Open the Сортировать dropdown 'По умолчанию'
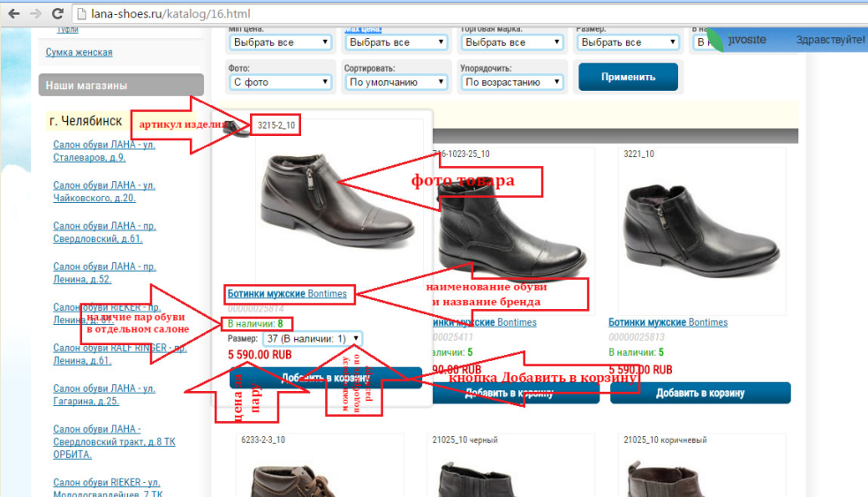Image resolution: width=868 pixels, height=497 pixels. pyautogui.click(x=396, y=82)
